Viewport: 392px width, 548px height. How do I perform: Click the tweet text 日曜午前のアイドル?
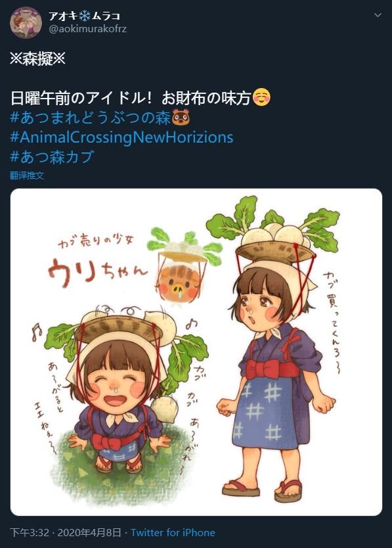77,98
